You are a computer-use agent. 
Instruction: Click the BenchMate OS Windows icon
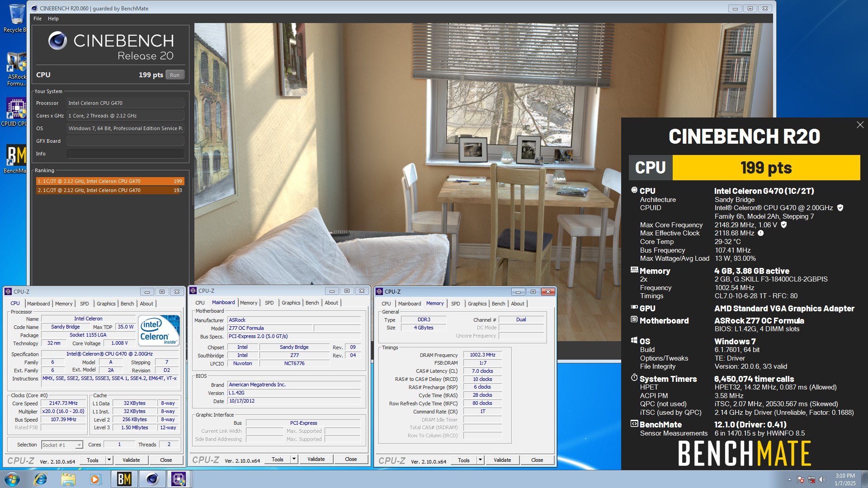point(634,340)
